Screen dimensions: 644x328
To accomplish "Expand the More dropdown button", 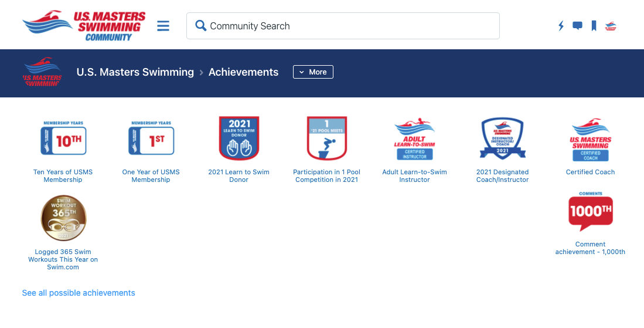I will 313,72.
